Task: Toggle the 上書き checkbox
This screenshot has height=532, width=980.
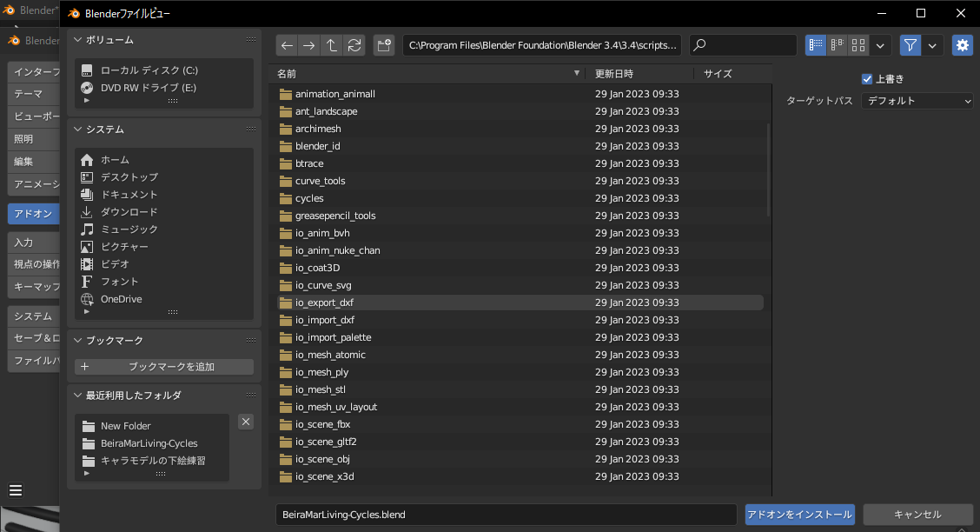Action: pyautogui.click(x=867, y=79)
